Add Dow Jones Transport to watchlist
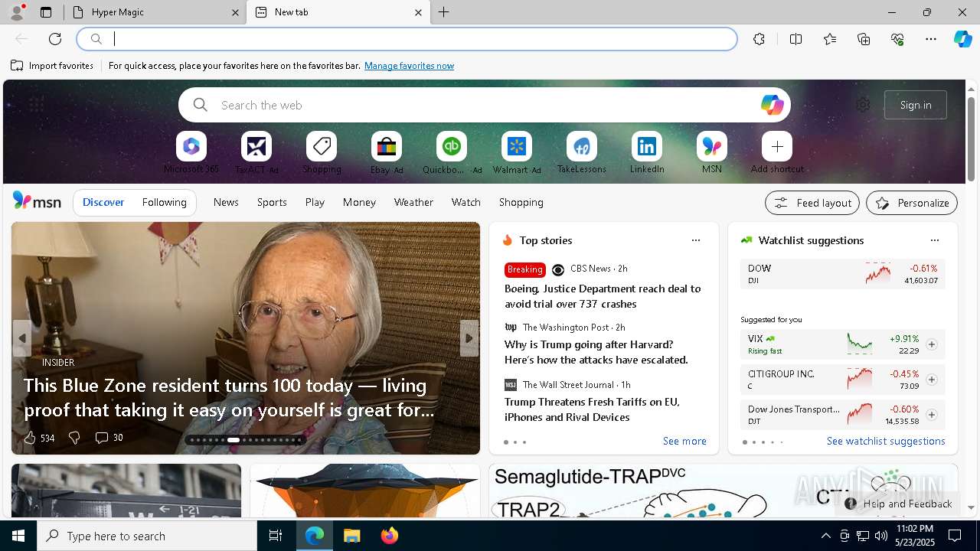Image resolution: width=980 pixels, height=551 pixels. pos(931,415)
